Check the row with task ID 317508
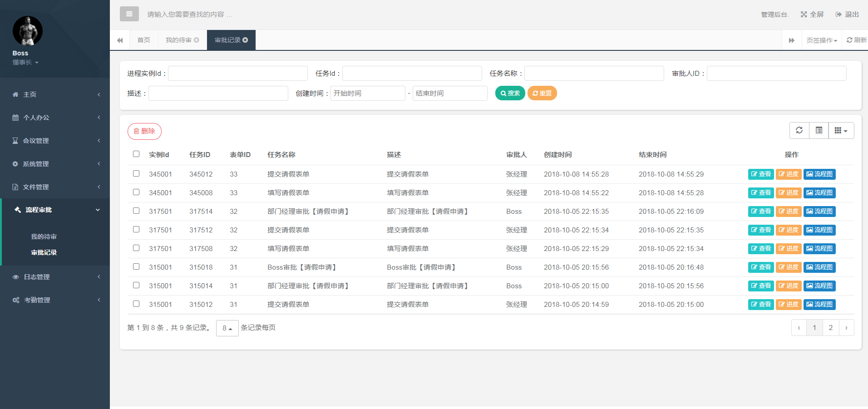 136,248
